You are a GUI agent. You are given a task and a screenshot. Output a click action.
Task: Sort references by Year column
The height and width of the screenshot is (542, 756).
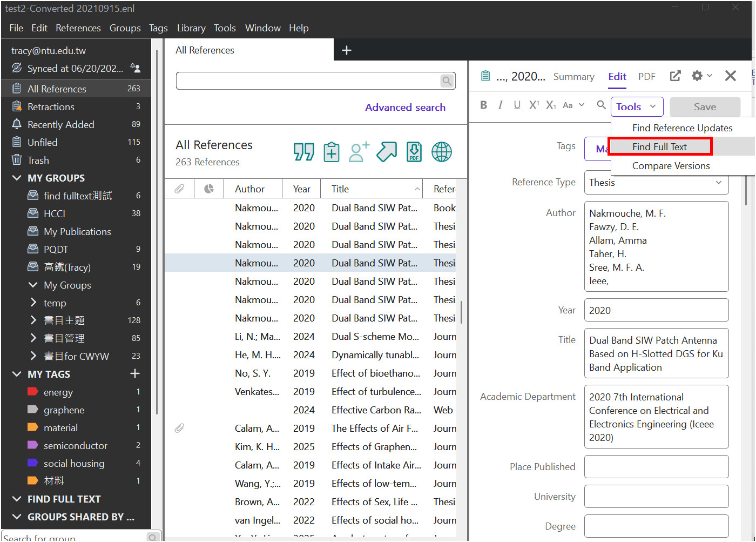(x=301, y=189)
